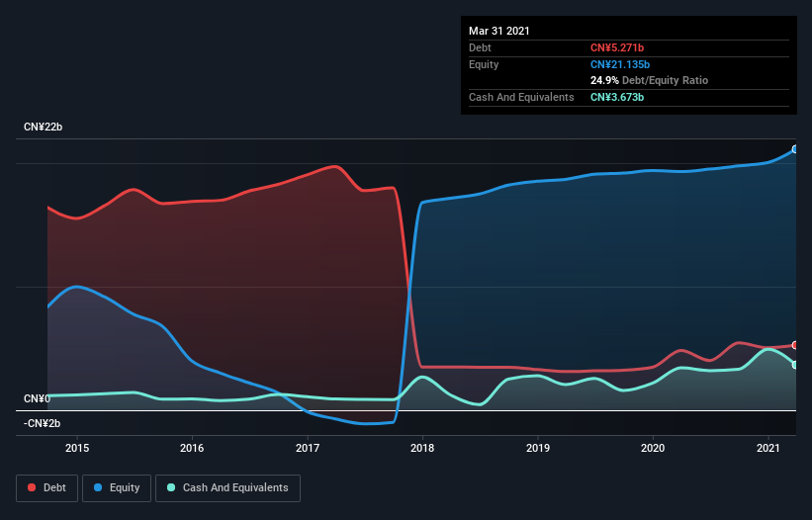812x520 pixels.
Task: Click the 2020 x-axis label
Action: pyautogui.click(x=653, y=448)
